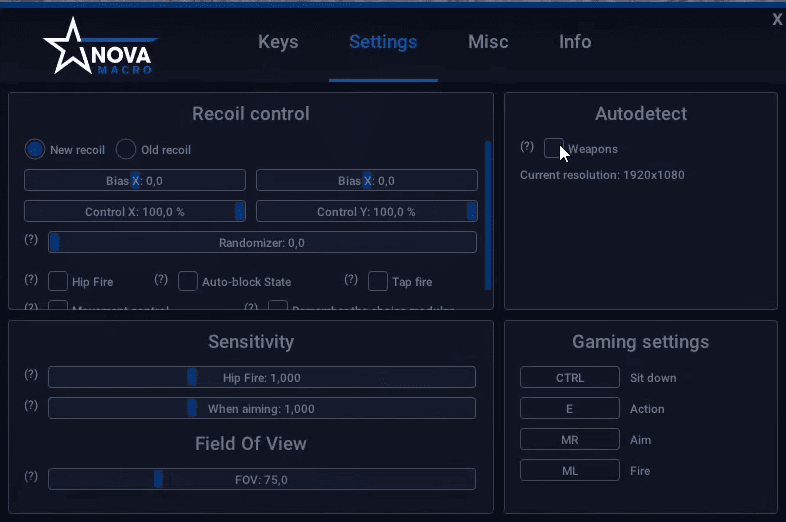Viewport: 786px width, 522px height.
Task: Click the help icon beside Randomizer slider
Action: pos(31,240)
